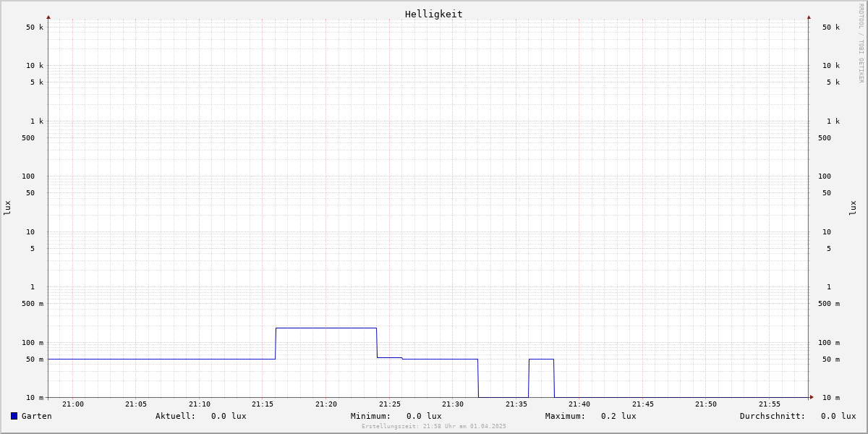Click the 21:50 time-axis label
868x434 pixels.
(706, 404)
